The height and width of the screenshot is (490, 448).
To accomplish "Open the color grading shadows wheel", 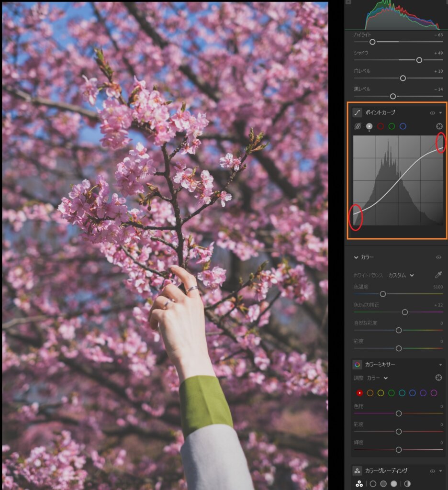I will [373, 484].
